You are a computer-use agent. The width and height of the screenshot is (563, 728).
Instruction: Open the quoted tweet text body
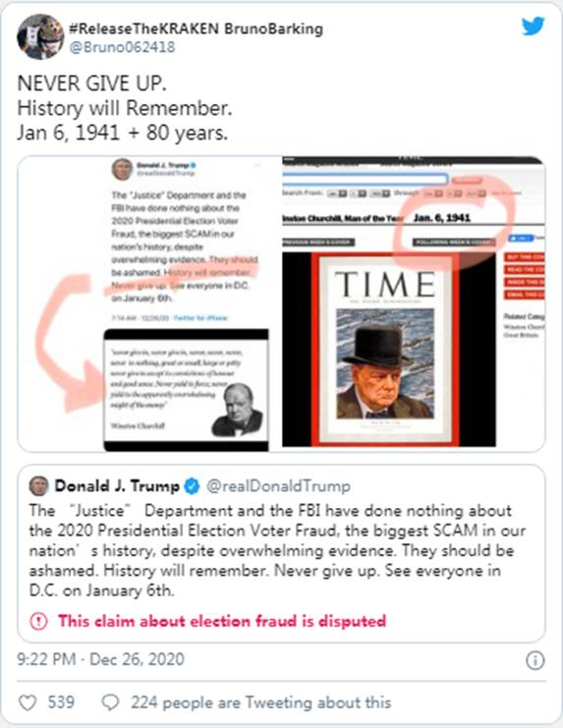[277, 550]
